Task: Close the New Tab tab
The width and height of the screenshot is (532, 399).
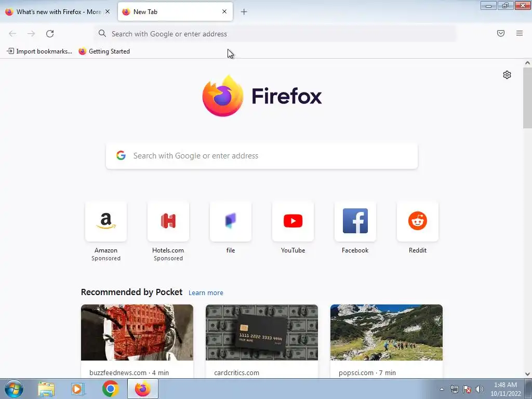Action: click(224, 11)
